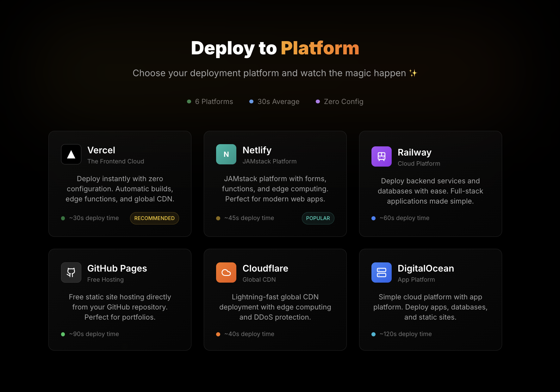Click the '~60s deploy time' text

pos(404,218)
